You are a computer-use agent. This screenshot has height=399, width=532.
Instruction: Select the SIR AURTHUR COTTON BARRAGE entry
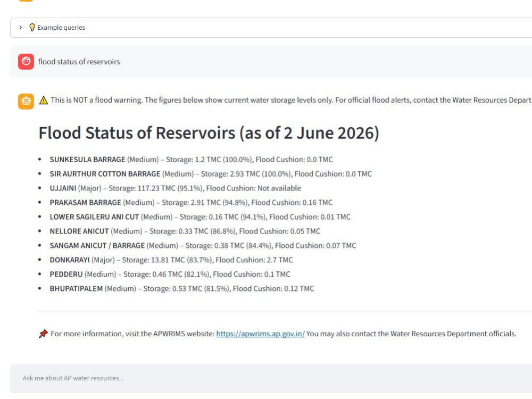tap(211, 174)
